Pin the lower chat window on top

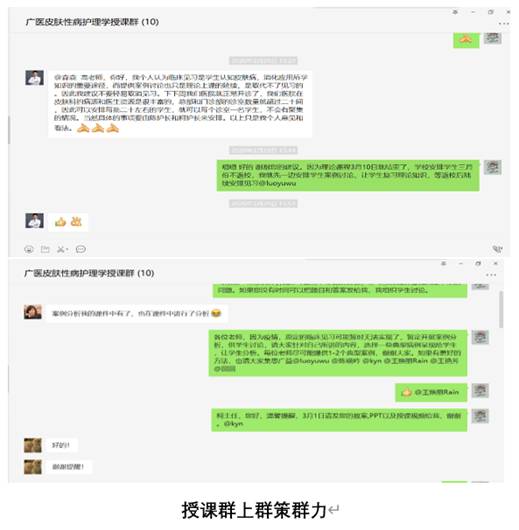[x=444, y=263]
